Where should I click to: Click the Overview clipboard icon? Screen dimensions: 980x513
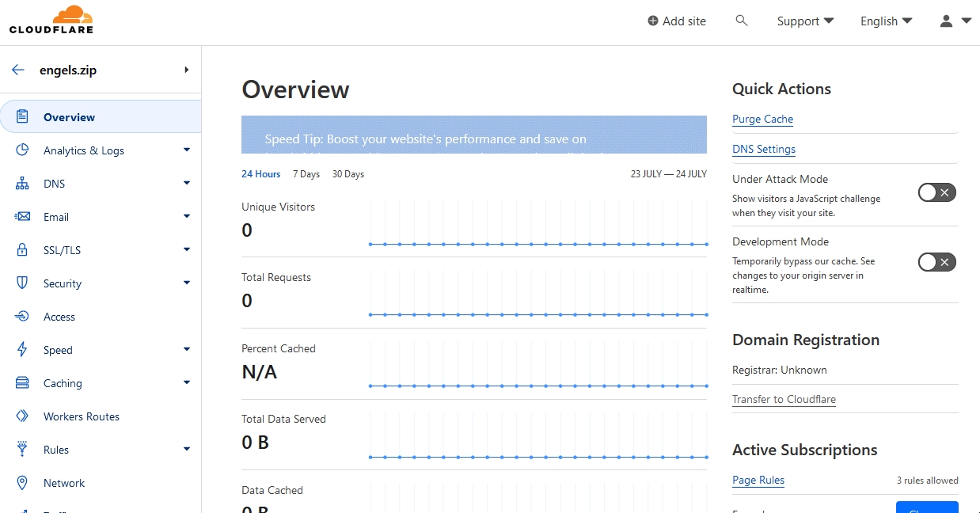[23, 116]
